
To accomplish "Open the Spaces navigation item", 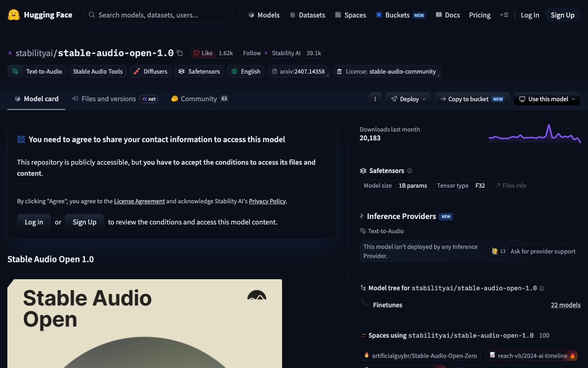I will pyautogui.click(x=351, y=15).
